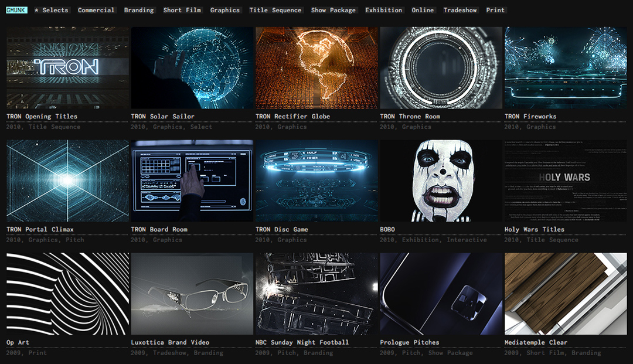Switch to the Title Sequence filter
This screenshot has width=633, height=364.
pos(275,10)
